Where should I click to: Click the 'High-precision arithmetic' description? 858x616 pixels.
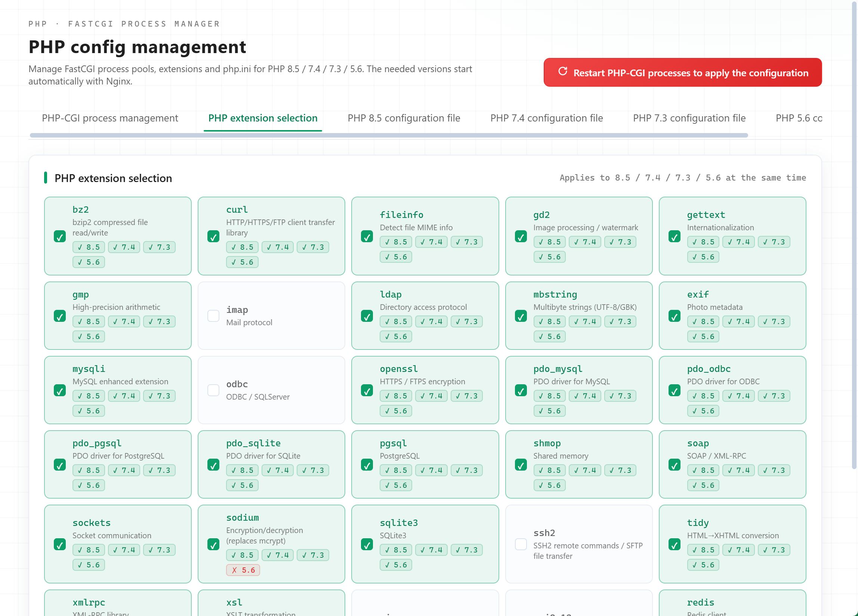116,307
